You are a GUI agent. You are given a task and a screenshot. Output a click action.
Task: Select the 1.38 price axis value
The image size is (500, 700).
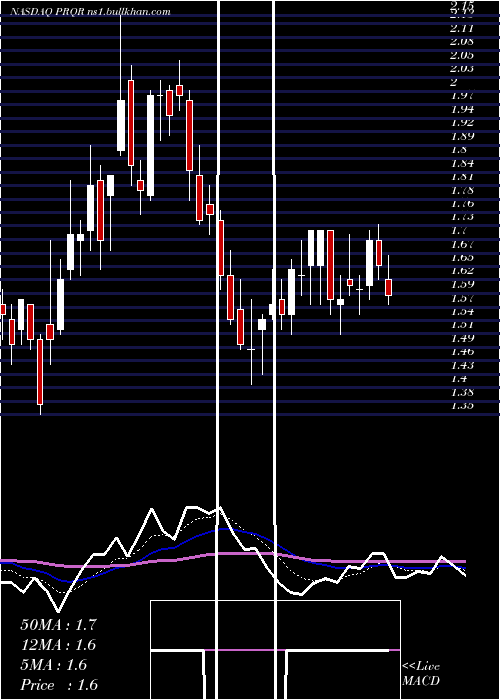click(462, 392)
